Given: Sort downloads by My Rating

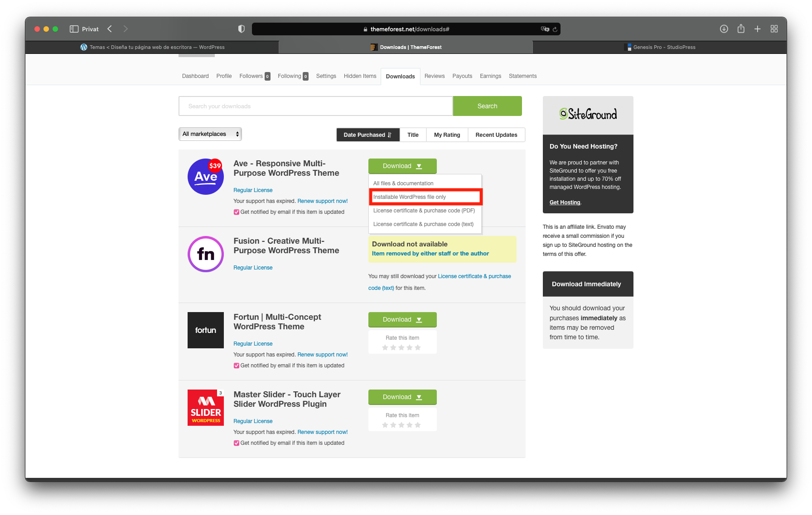Looking at the screenshot, I should coord(447,135).
